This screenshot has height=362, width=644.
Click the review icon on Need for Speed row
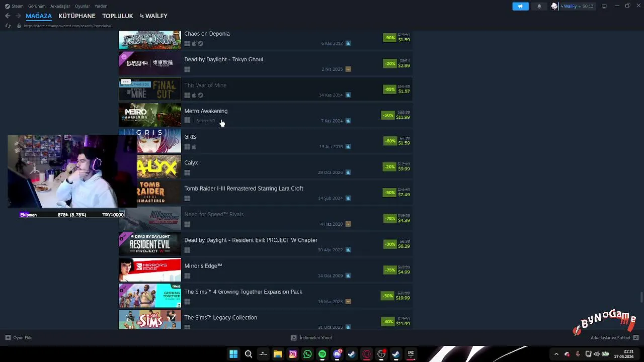coord(348,224)
